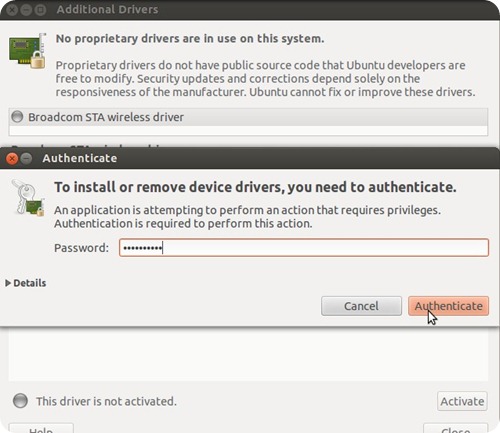Click the keys and card authentication icon
The image size is (500, 433).
pos(28,197)
